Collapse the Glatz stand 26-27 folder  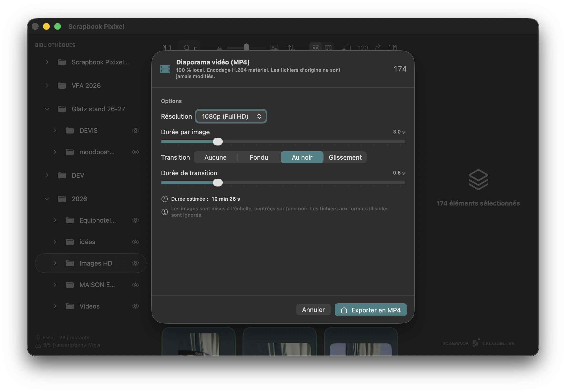click(47, 109)
